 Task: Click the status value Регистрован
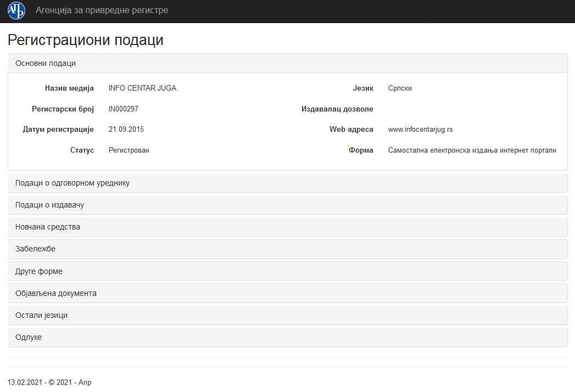coord(129,150)
